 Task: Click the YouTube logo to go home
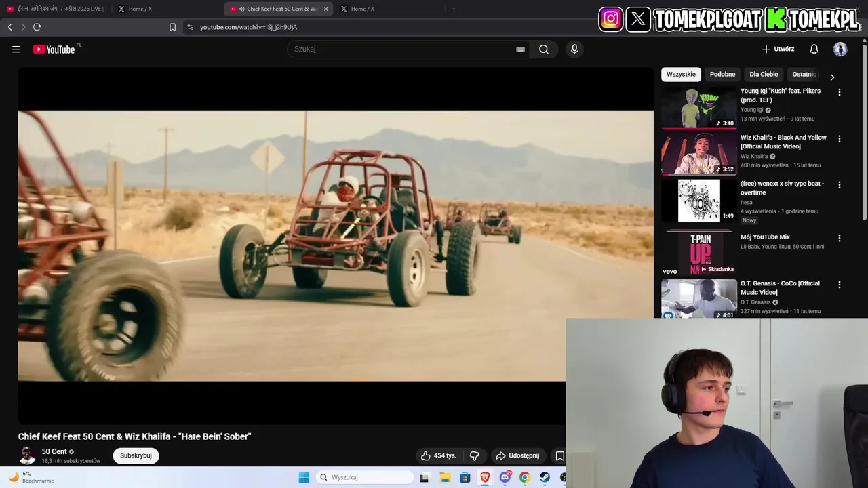point(54,49)
